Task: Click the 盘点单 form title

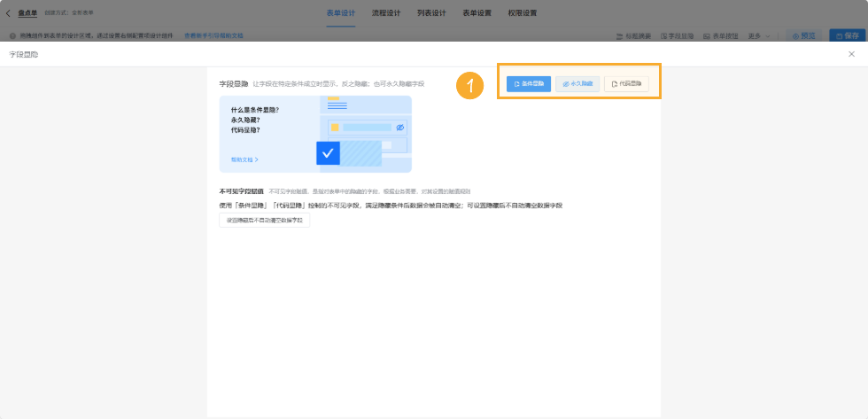Action: pos(27,12)
